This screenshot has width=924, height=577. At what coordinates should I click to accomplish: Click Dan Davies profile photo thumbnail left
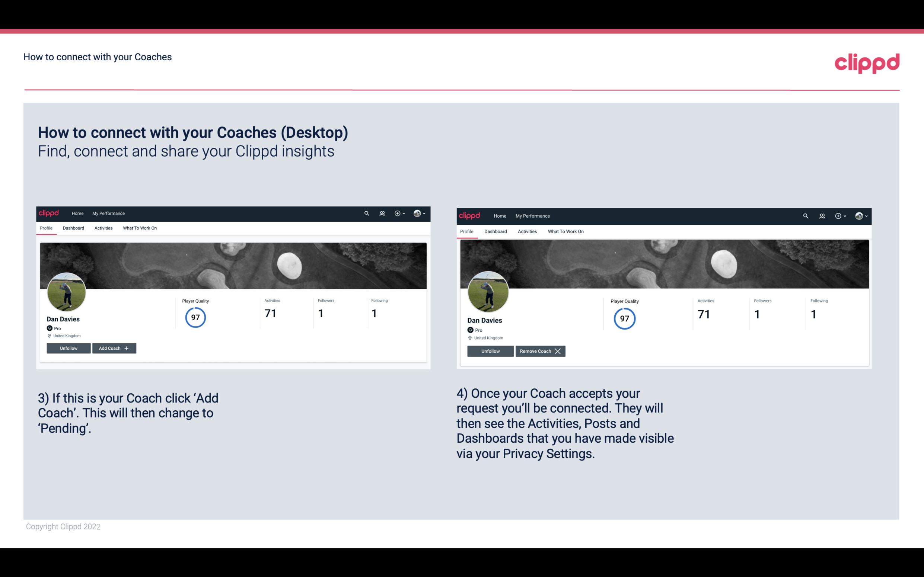67,290
